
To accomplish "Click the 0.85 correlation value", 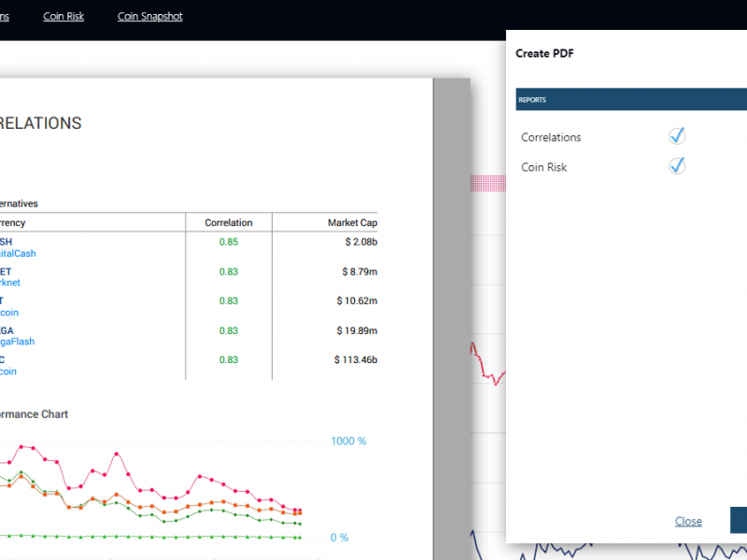I will [x=229, y=242].
